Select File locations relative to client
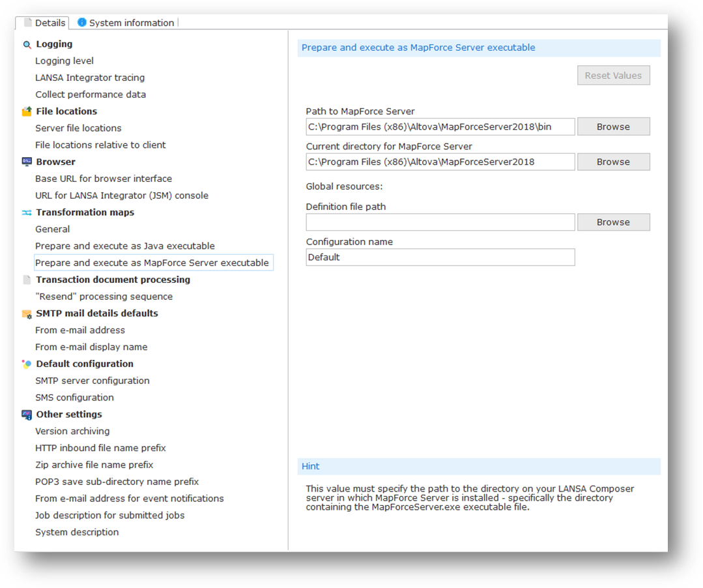The image size is (703, 588). 100,145
